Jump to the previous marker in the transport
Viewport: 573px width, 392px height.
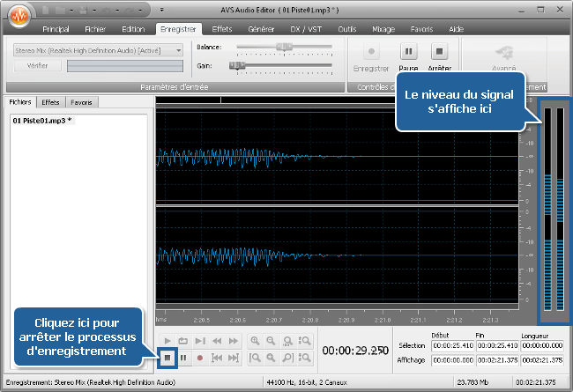tap(217, 358)
